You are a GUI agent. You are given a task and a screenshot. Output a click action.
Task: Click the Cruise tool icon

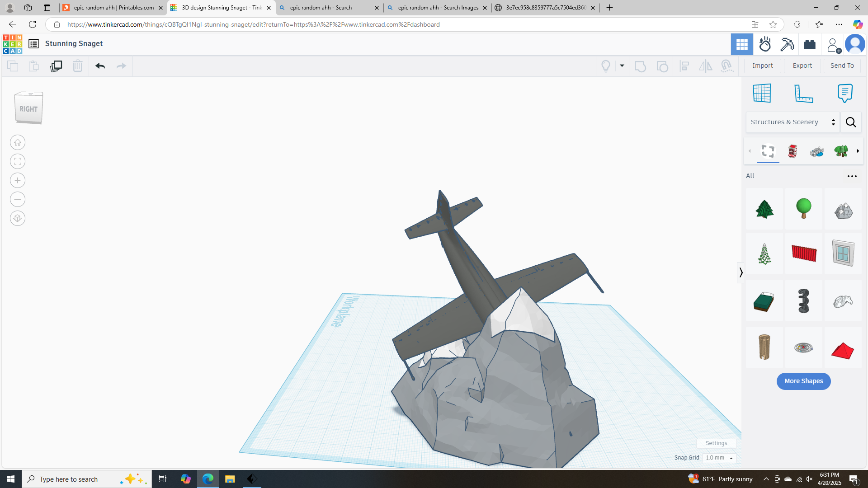727,66
